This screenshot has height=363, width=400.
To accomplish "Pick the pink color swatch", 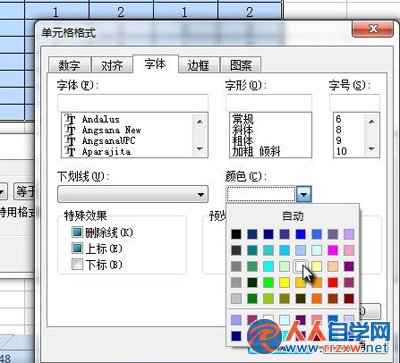I will pyautogui.click(x=349, y=250).
